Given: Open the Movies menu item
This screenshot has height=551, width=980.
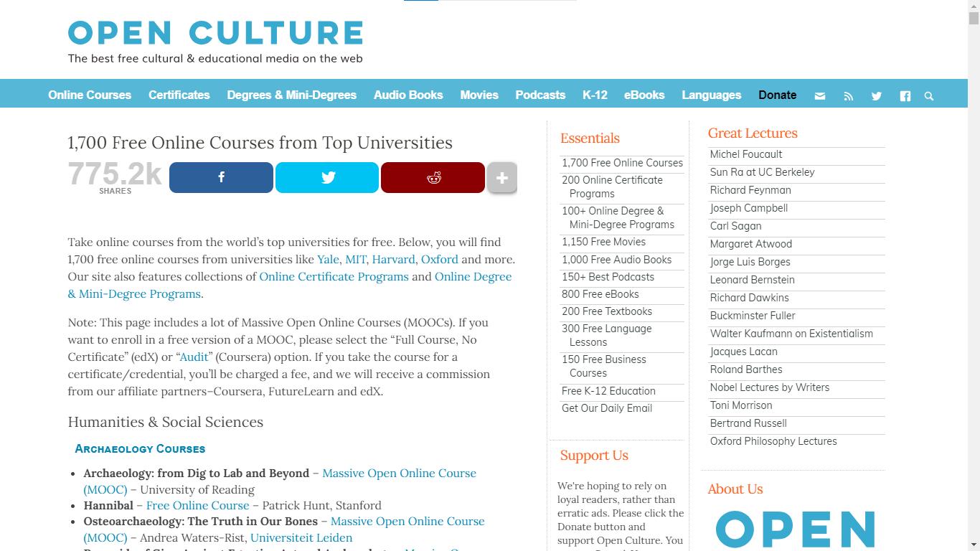Looking at the screenshot, I should [479, 95].
